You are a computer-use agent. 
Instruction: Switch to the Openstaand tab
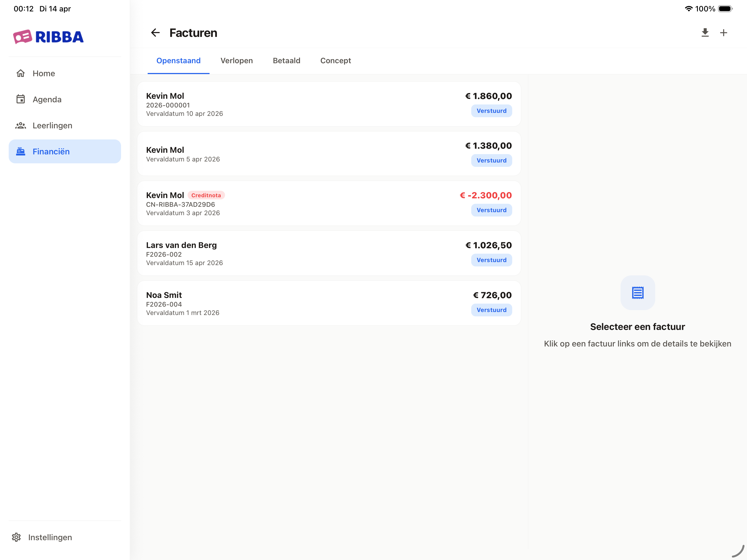point(178,61)
